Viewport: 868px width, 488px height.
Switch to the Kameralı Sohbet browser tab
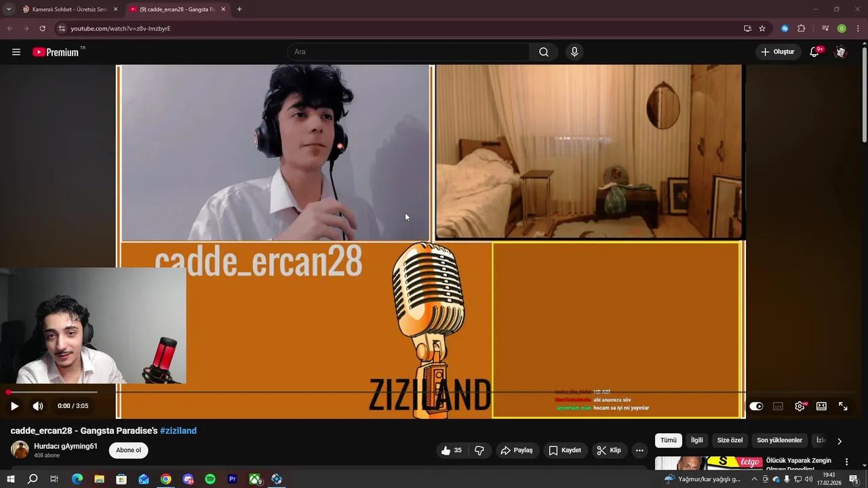point(69,9)
